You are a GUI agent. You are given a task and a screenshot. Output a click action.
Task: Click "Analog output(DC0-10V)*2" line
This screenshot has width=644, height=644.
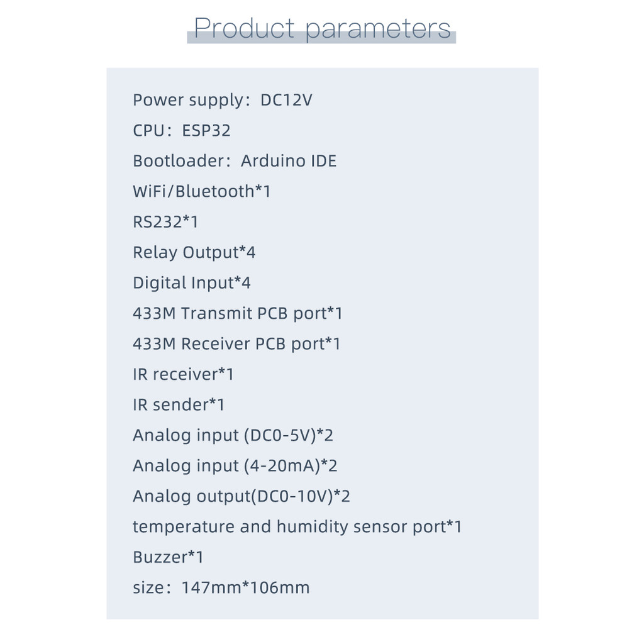click(x=241, y=496)
